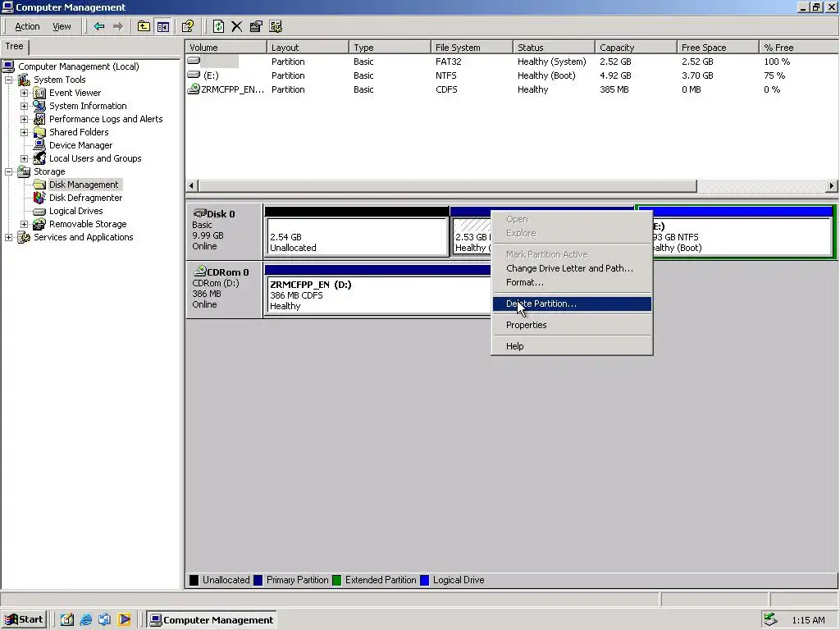Click the Computer Management taskbar button
Viewport: 840px width, 630px height.
212,620
